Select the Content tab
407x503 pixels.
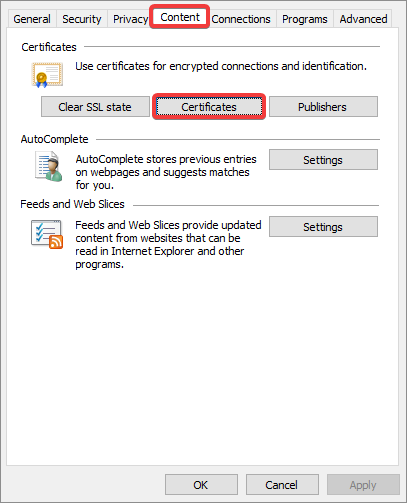pyautogui.click(x=180, y=17)
